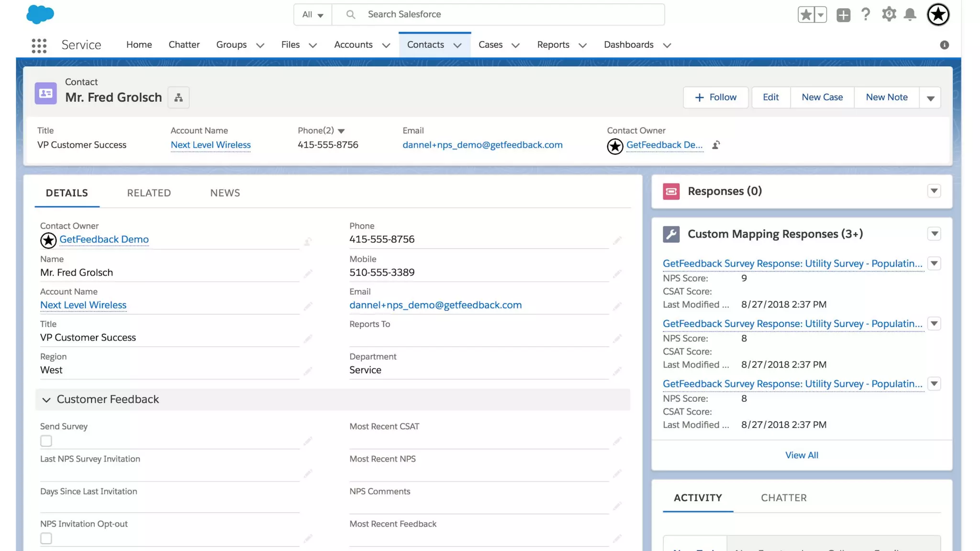Toggle the NPS Invitation Opt-out checkbox
This screenshot has height=551, width=980.
coord(46,539)
